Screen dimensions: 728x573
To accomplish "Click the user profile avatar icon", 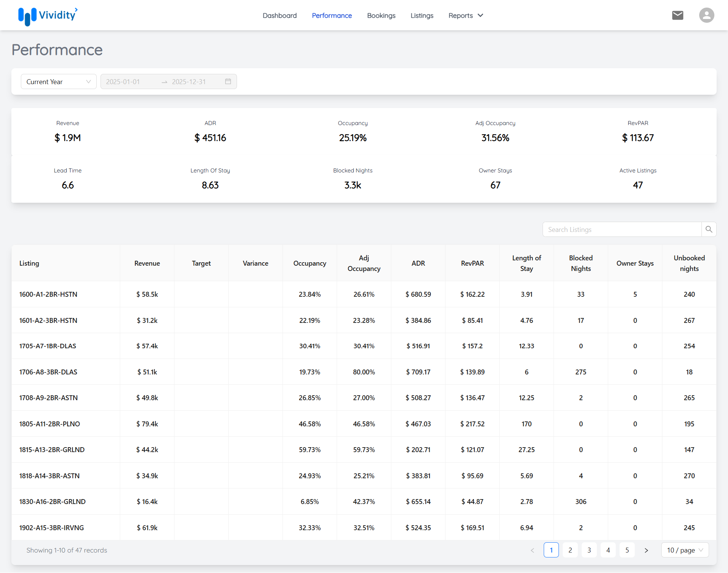I will click(706, 15).
